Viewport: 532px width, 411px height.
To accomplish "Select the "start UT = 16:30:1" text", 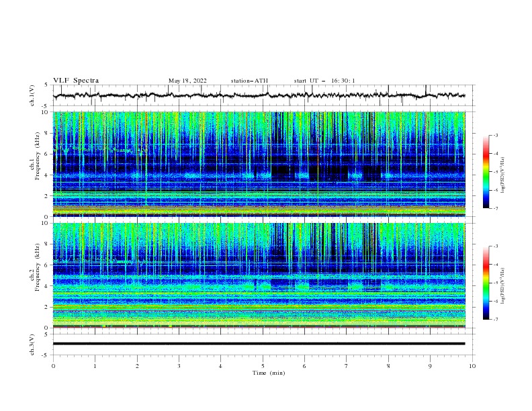I will click(x=324, y=81).
